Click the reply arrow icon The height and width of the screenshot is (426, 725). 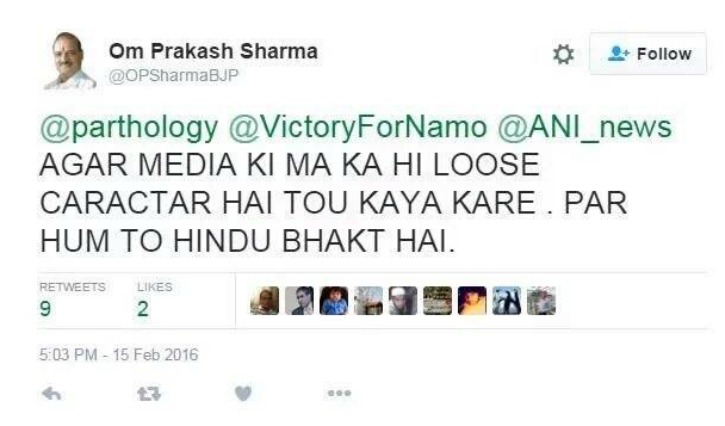(x=52, y=394)
